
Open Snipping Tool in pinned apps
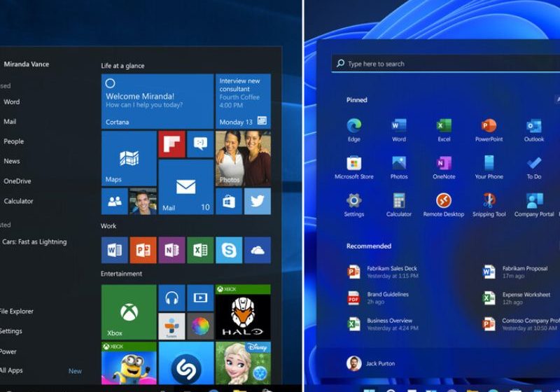click(x=489, y=205)
